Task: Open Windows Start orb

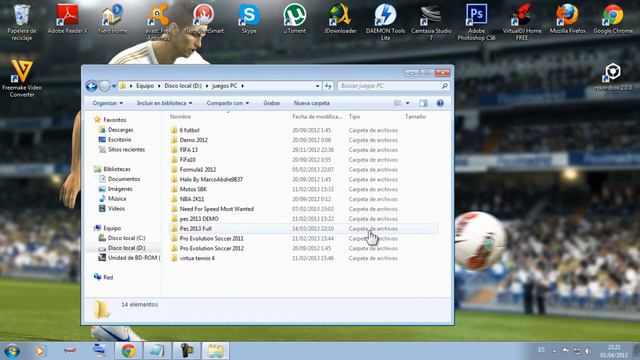Action: coord(12,351)
